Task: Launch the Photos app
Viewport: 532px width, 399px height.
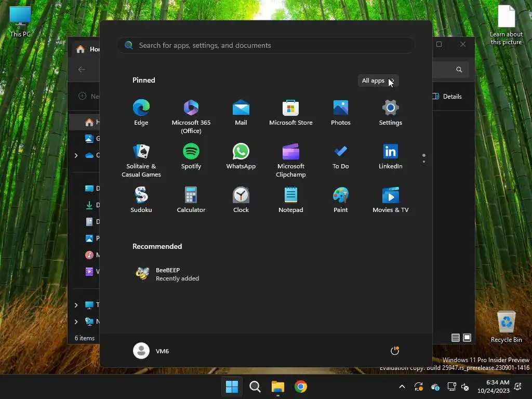Action: pos(341,113)
